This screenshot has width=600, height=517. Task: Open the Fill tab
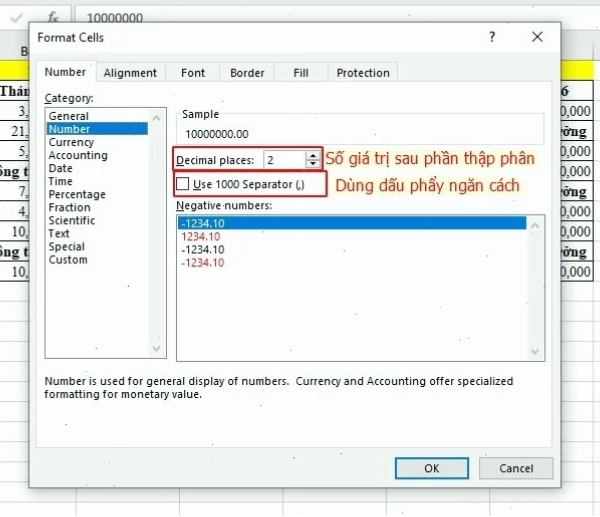(301, 73)
